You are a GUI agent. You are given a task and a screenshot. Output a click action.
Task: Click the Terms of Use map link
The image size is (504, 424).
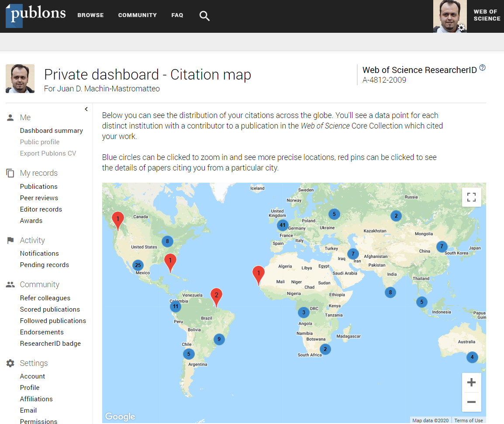point(468,421)
